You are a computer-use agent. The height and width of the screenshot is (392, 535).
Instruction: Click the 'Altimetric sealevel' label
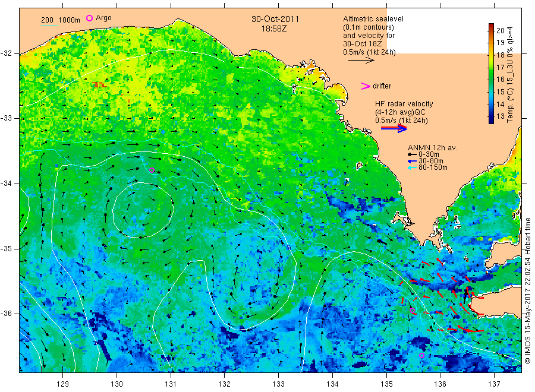coord(373,19)
